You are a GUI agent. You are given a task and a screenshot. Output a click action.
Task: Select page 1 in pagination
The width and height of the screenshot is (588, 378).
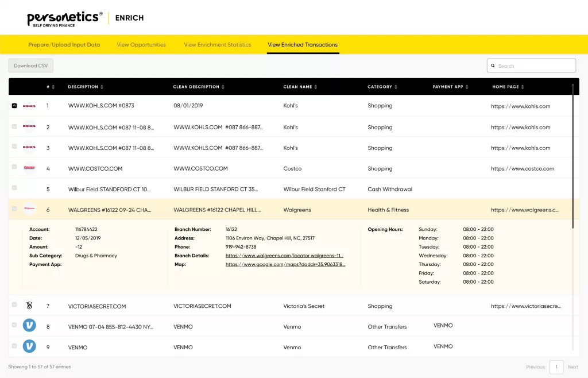(556, 367)
